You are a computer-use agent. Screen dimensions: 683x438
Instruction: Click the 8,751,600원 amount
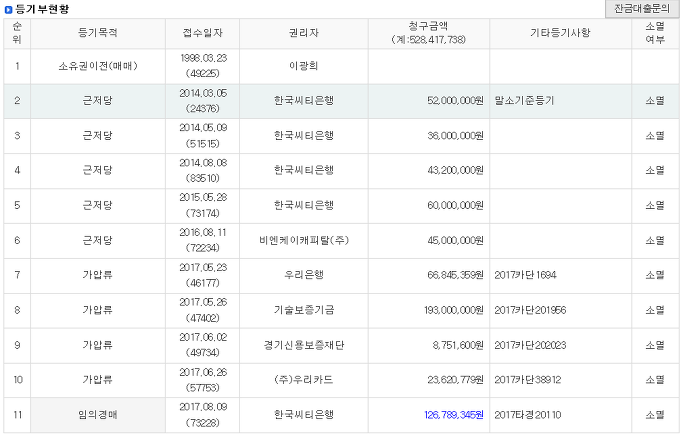[x=458, y=345]
